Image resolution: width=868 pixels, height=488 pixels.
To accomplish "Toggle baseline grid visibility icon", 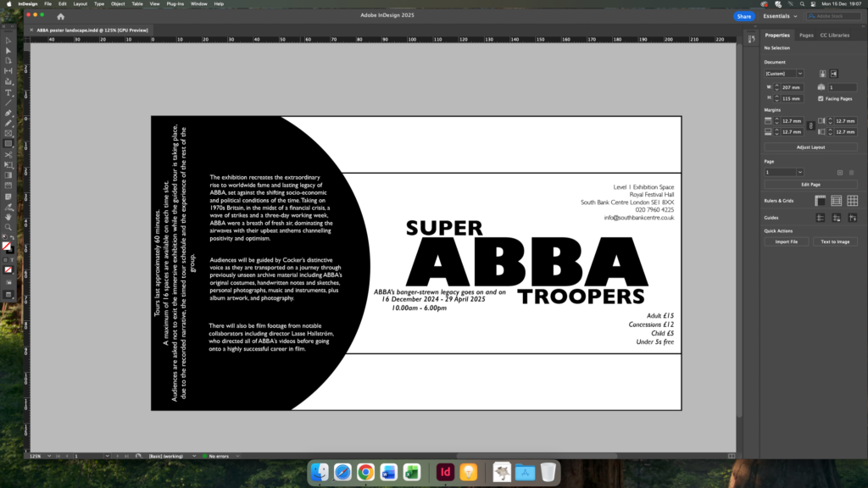I will pos(837,201).
